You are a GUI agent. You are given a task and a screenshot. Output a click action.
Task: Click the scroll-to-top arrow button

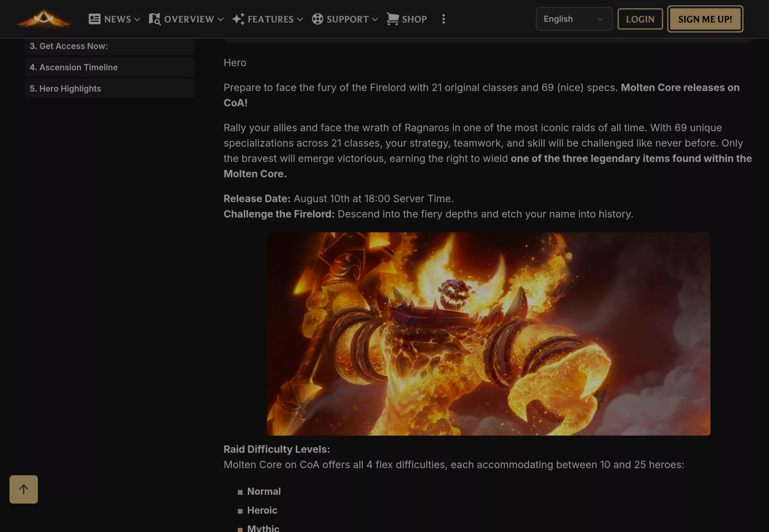click(23, 489)
